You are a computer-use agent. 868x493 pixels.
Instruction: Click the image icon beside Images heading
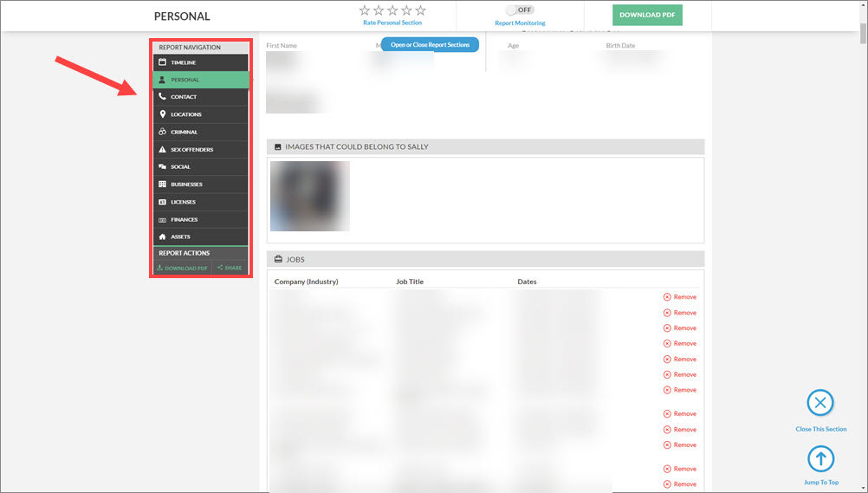pos(278,146)
